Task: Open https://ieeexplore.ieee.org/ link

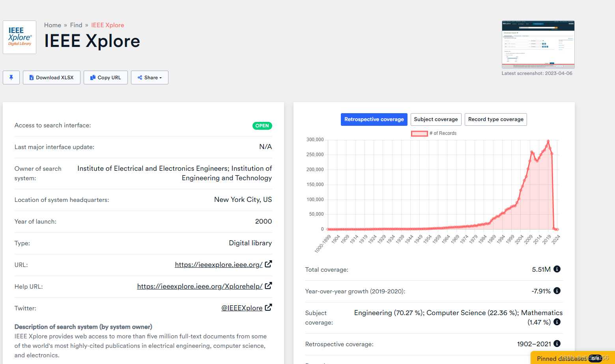Action: point(219,265)
